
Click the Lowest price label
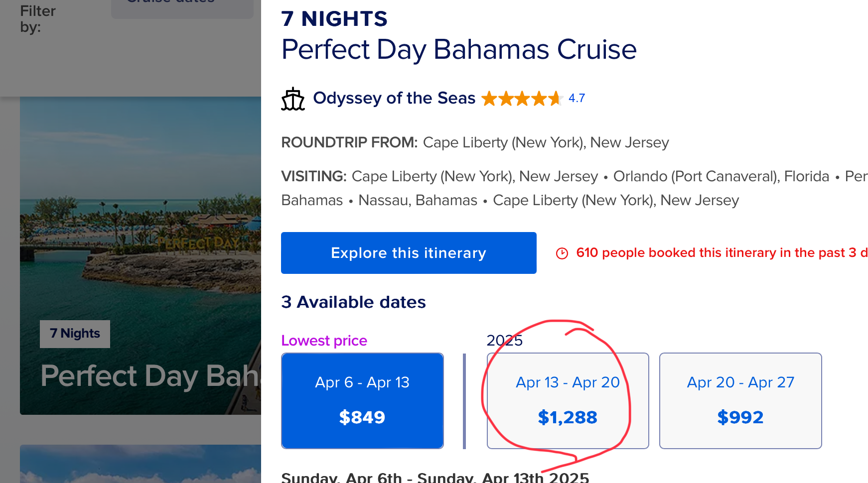pos(324,341)
